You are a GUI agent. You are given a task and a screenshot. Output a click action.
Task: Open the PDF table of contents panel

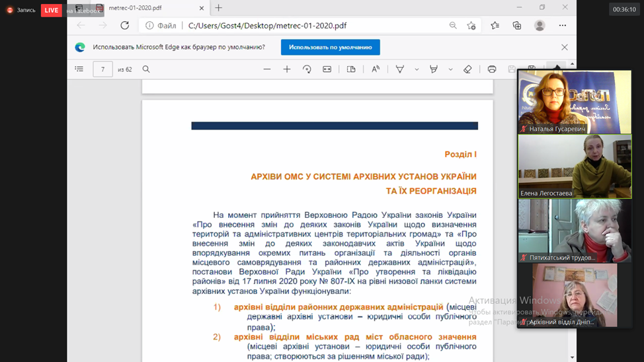point(79,69)
